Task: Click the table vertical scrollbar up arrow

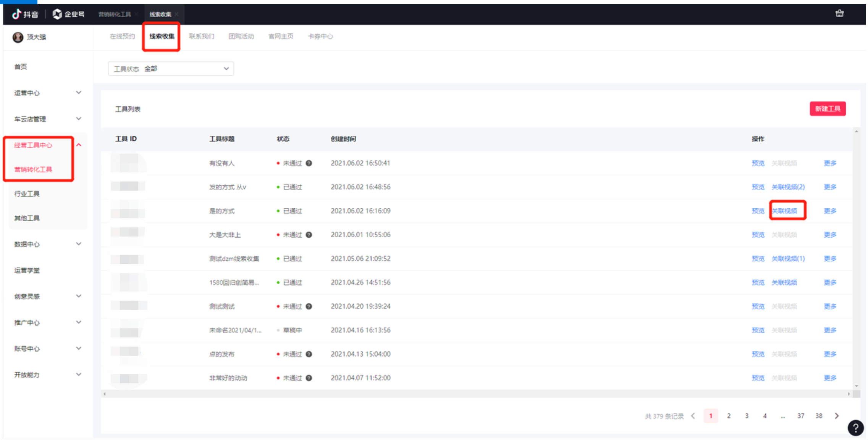Action: coord(857,131)
